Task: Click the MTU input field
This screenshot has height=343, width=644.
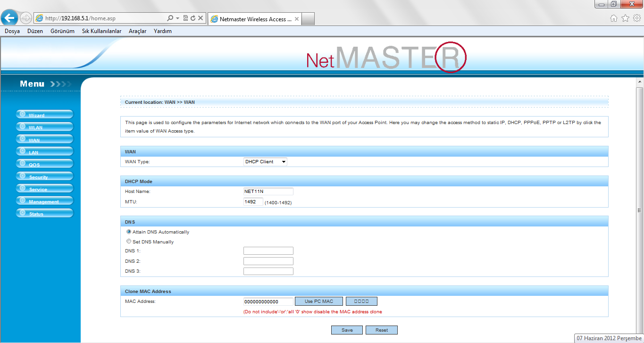Action: [253, 201]
